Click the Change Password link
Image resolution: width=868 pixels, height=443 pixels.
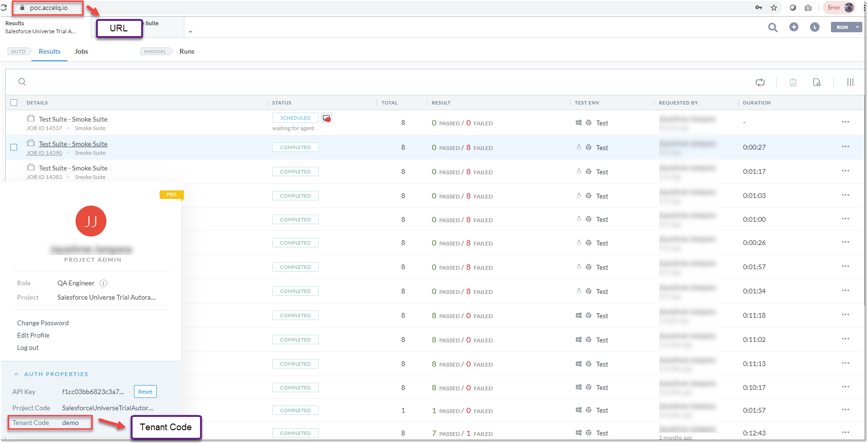43,323
